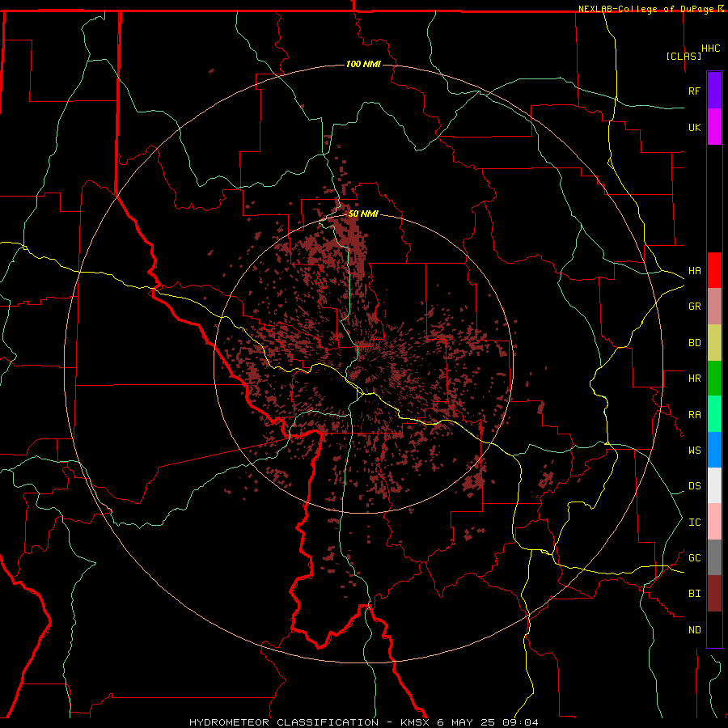Click the HR legend label
728x728 pixels.
point(695,379)
